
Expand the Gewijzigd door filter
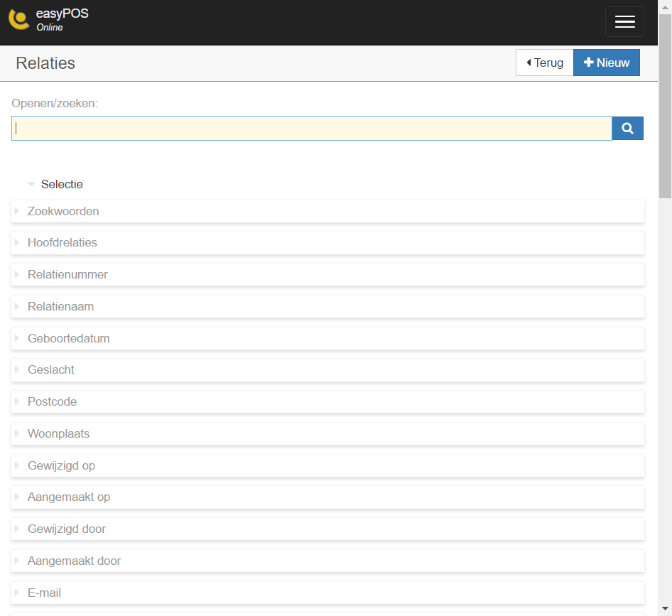pos(328,529)
